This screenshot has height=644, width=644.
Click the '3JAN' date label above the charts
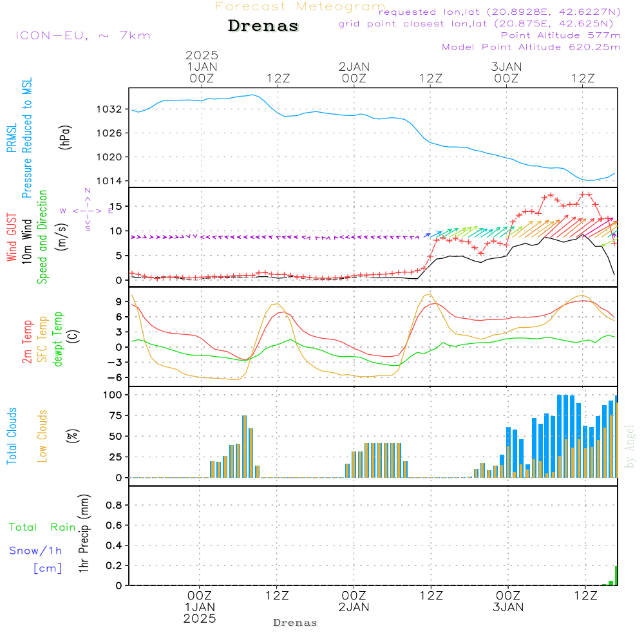tap(506, 66)
